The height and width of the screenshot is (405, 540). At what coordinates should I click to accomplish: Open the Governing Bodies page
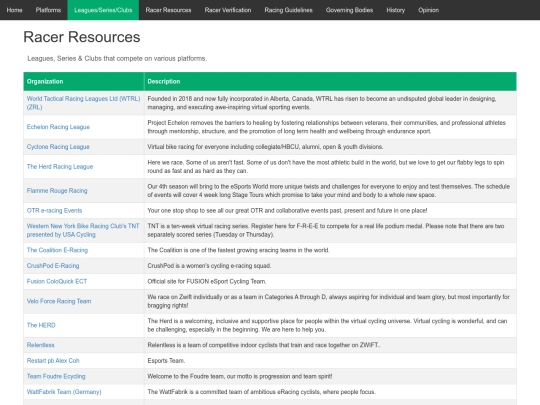(x=349, y=10)
